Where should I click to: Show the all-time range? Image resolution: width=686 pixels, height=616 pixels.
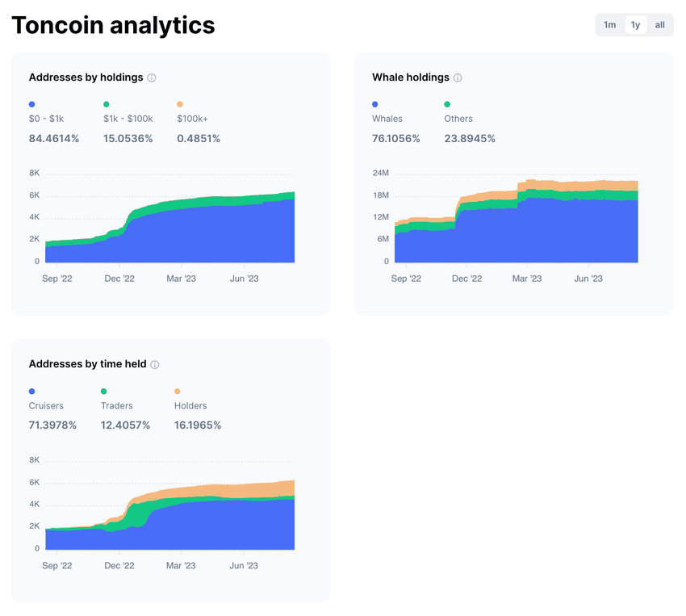coord(659,25)
